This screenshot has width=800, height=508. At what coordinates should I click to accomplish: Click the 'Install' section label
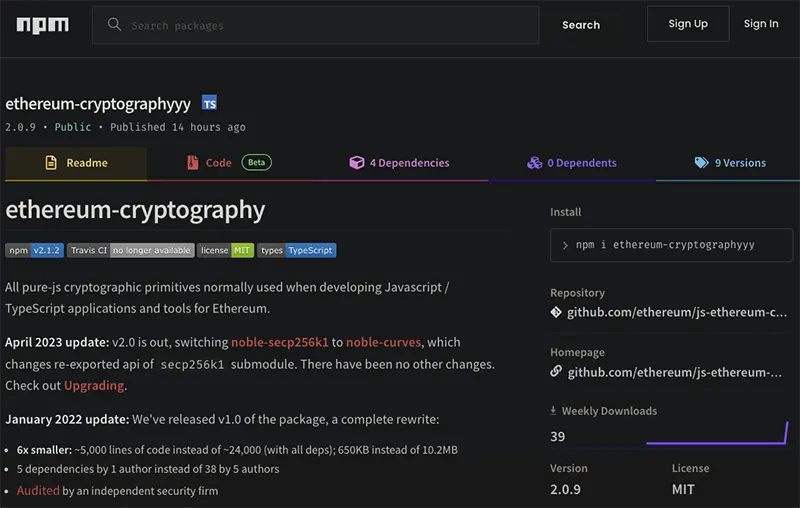565,212
